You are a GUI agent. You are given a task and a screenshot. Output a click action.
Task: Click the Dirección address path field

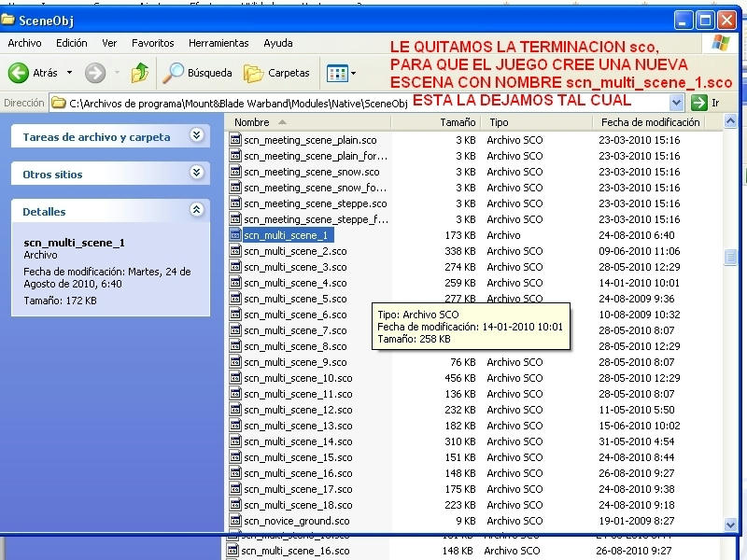(x=233, y=103)
